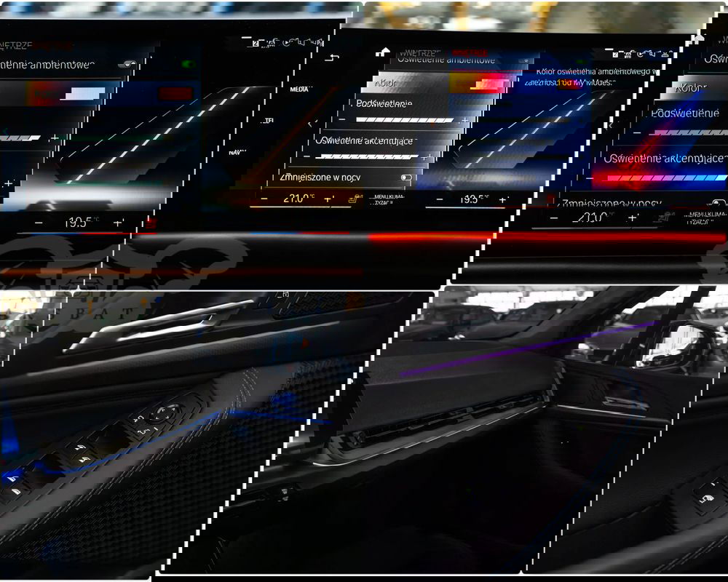Toggle Zmniejszone w nocy on center screen
The height and width of the screenshot is (582, 728).
coord(405,178)
